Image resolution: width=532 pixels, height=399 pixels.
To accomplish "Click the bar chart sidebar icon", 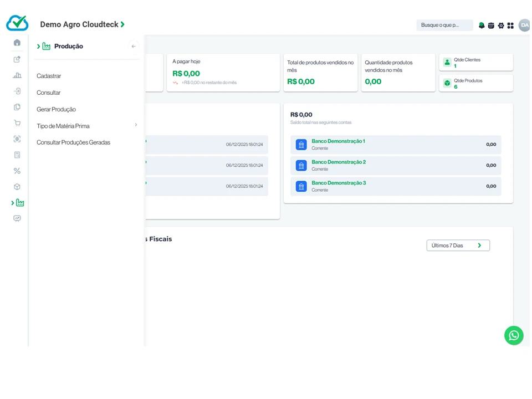I will click(x=17, y=75).
